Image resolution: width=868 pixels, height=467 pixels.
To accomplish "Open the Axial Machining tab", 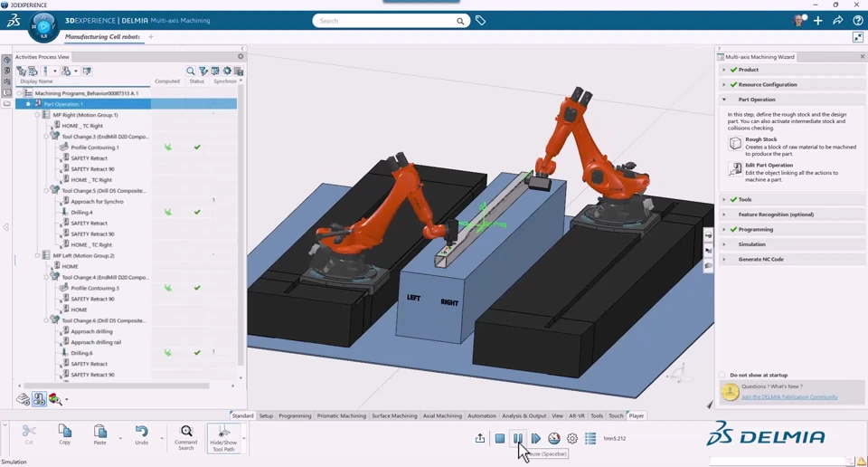I will [x=442, y=415].
